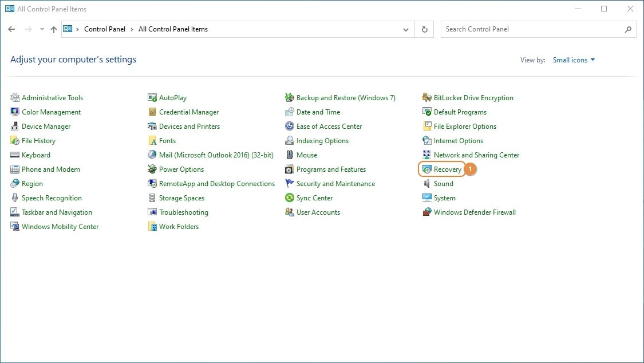Expand the chevron after Control Panel breadcrumb
Image resolution: width=644 pixels, height=363 pixels.
pos(132,30)
